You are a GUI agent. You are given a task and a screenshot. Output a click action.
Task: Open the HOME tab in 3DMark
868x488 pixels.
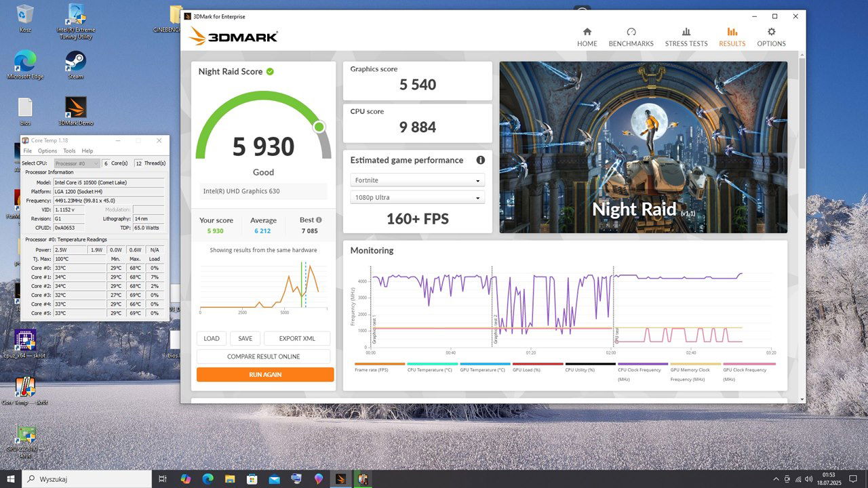point(587,37)
